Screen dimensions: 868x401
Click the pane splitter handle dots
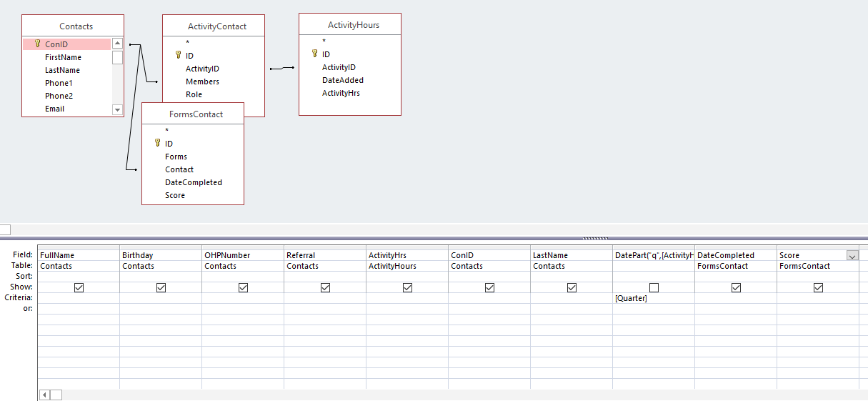click(x=595, y=238)
